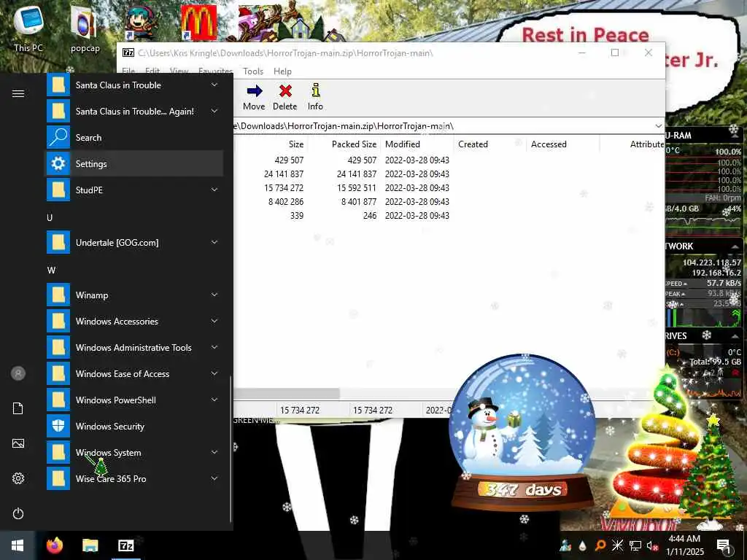Open Windows System folder entry
747x560 pixels.
pyautogui.click(x=133, y=452)
